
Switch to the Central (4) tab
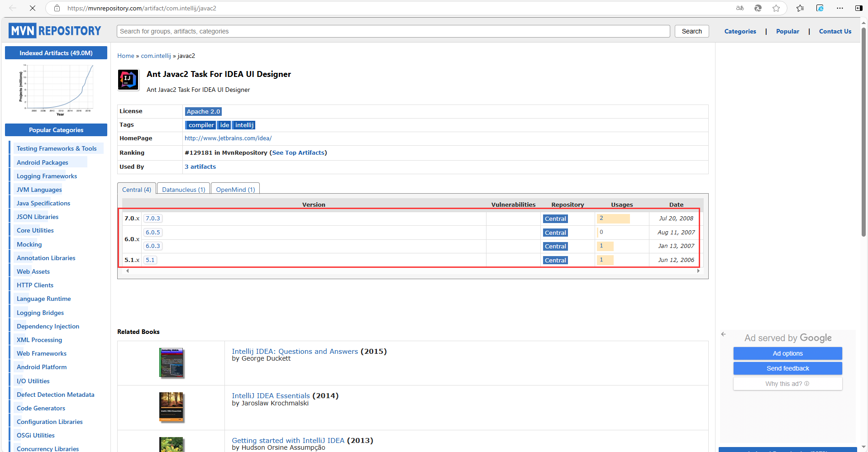pyautogui.click(x=137, y=189)
